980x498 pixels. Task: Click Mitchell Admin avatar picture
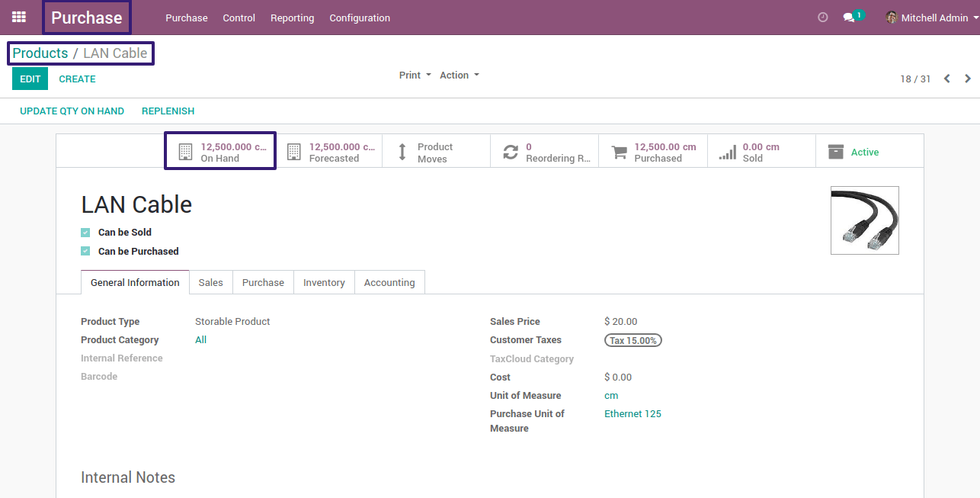(x=892, y=18)
